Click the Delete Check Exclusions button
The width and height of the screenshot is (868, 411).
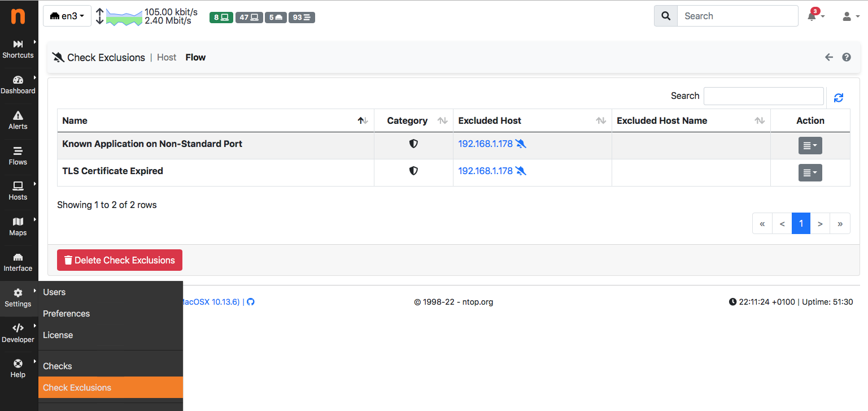[120, 260]
